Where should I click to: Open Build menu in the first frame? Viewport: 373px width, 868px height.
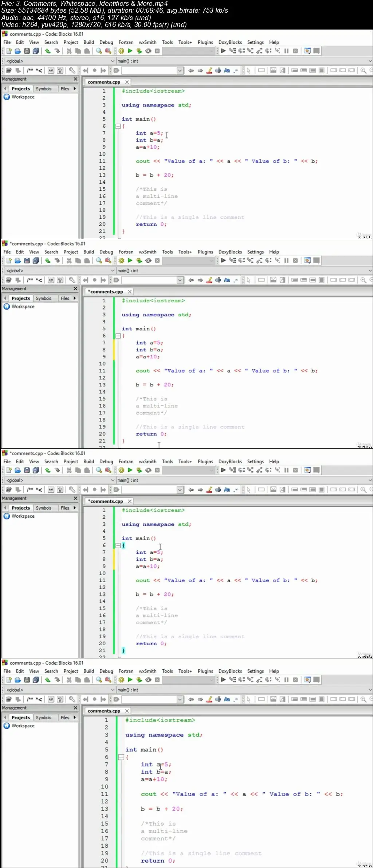click(89, 42)
